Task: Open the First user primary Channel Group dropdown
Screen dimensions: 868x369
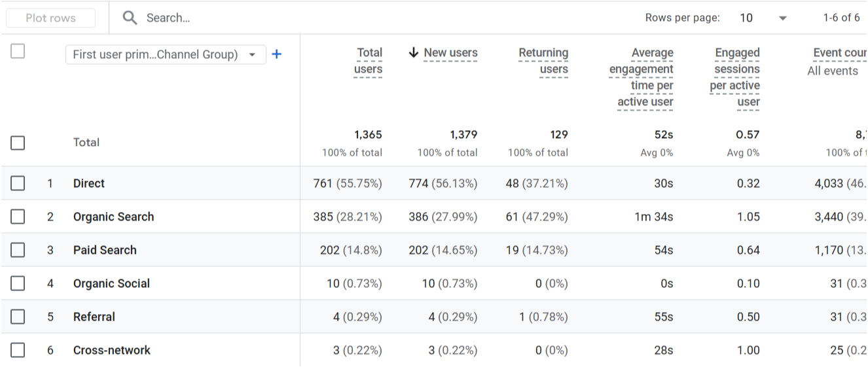Action: tap(166, 54)
